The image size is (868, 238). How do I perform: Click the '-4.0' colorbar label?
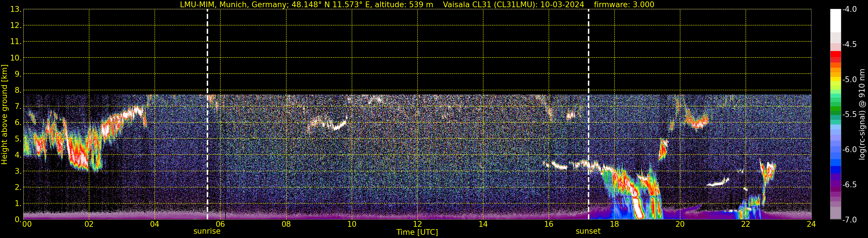849,10
